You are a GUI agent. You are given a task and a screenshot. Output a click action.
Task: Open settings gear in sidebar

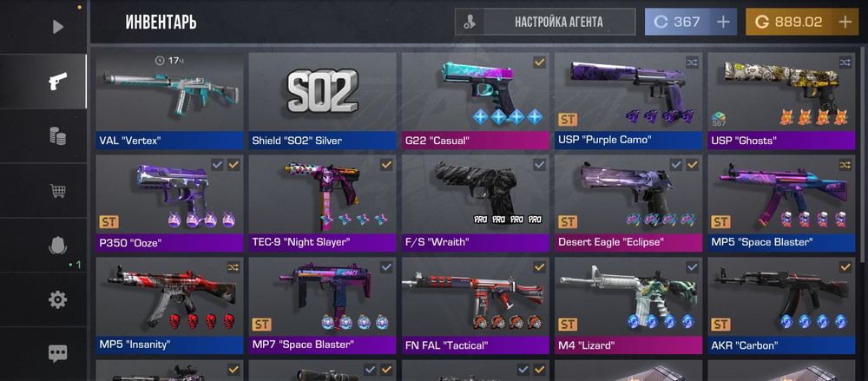point(57,300)
